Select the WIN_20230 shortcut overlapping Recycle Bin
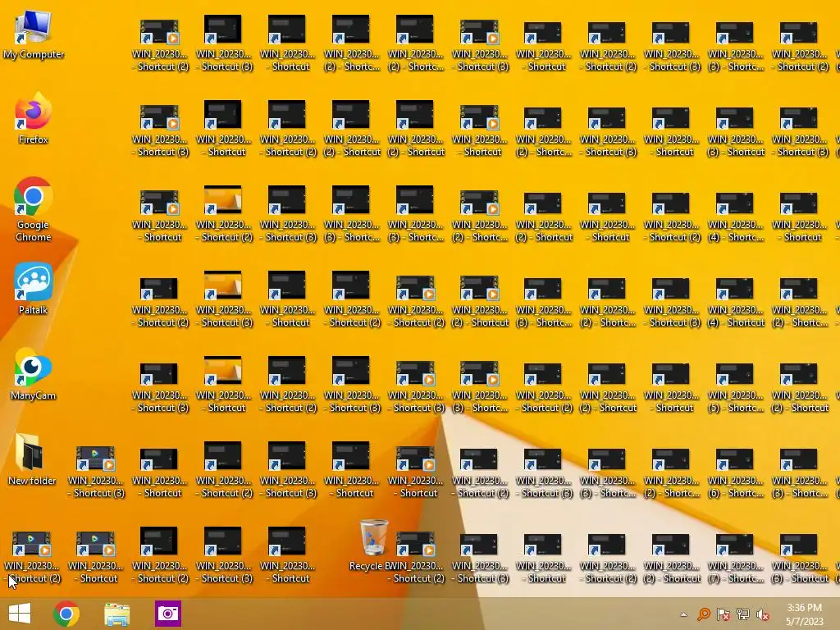This screenshot has width=840, height=630. click(416, 557)
